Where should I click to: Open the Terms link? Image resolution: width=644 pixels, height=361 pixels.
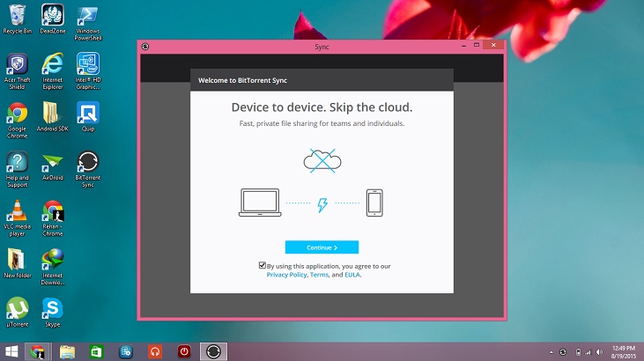coord(319,275)
